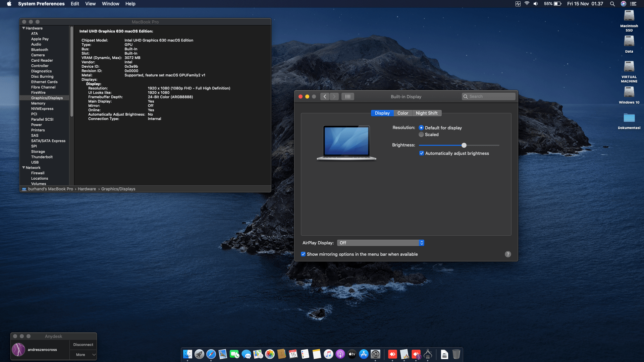This screenshot has height=362, width=644.
Task: Click the Show All grid icon in Built-in Display
Action: point(348,97)
